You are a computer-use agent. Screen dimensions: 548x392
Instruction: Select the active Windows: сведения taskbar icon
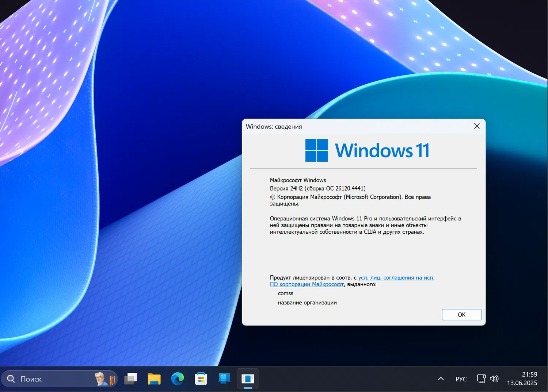pos(248,379)
